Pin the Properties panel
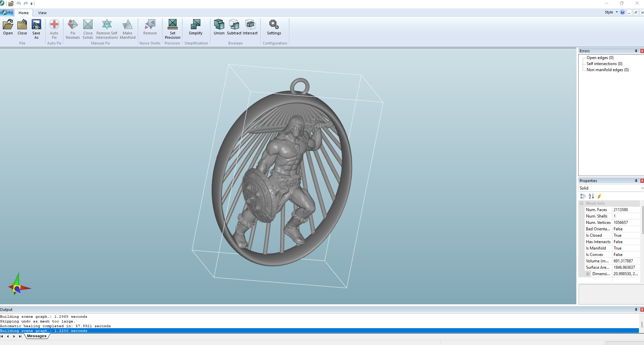This screenshot has width=644, height=345. [636, 181]
